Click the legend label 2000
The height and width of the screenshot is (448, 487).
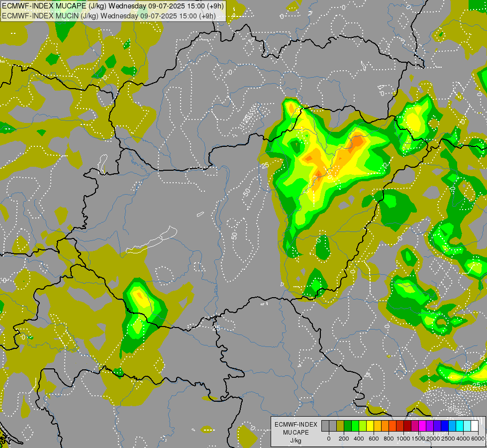pyautogui.click(x=433, y=439)
